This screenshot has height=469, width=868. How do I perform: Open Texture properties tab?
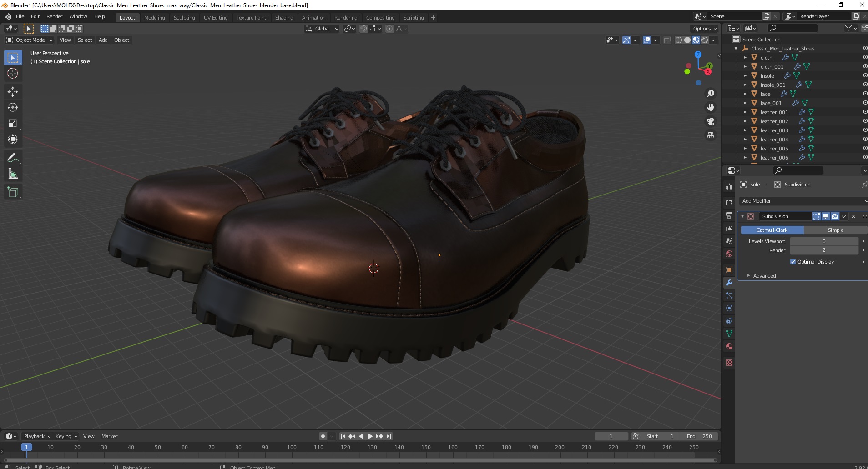(x=729, y=363)
